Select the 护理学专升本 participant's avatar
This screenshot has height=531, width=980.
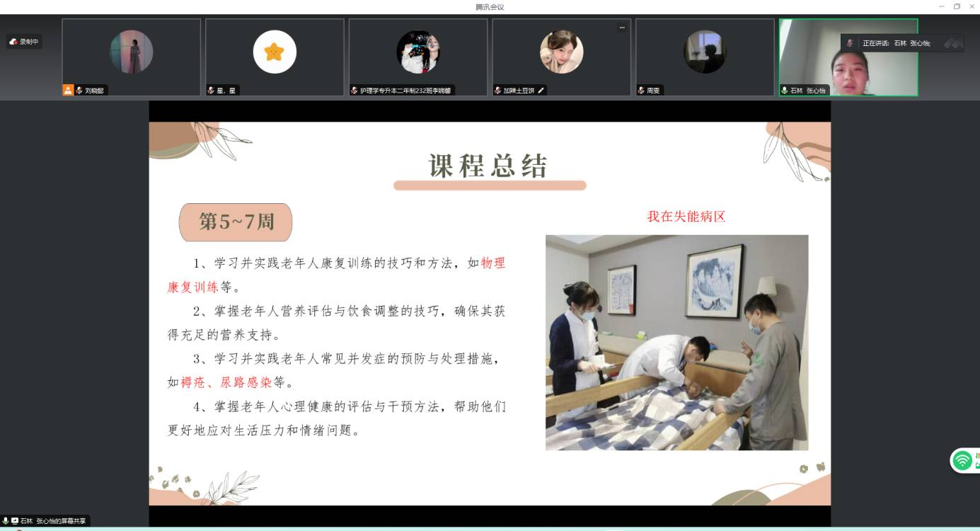418,52
